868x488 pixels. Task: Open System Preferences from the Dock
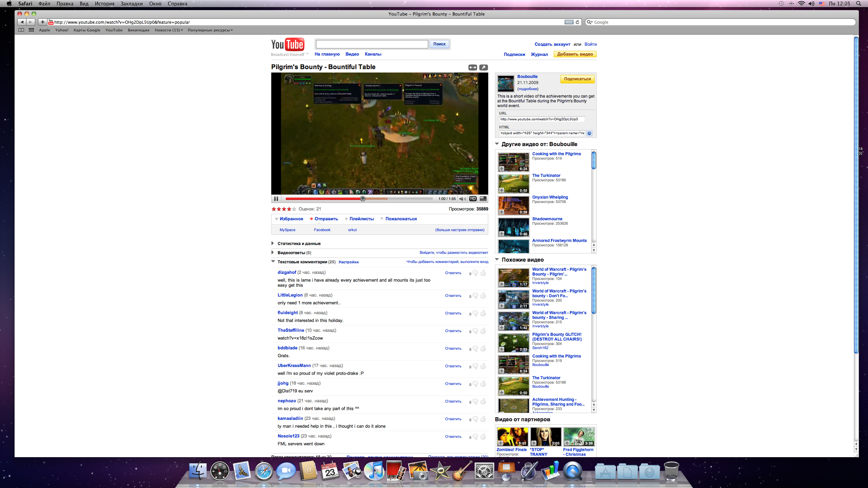tap(484, 470)
